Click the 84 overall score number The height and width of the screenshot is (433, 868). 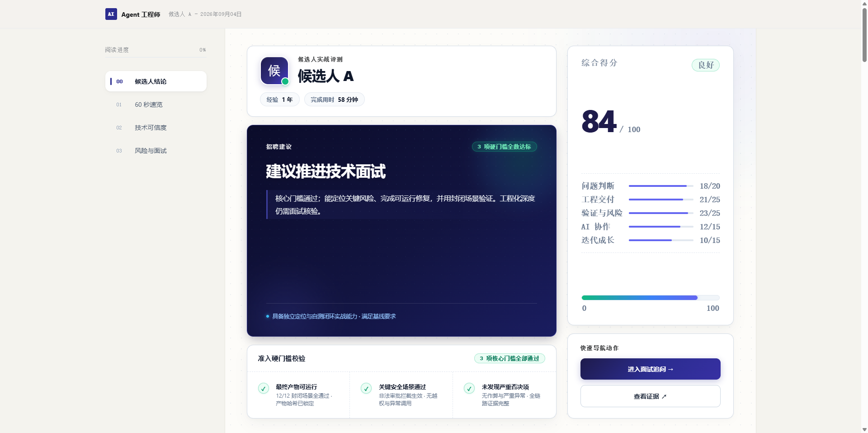599,122
